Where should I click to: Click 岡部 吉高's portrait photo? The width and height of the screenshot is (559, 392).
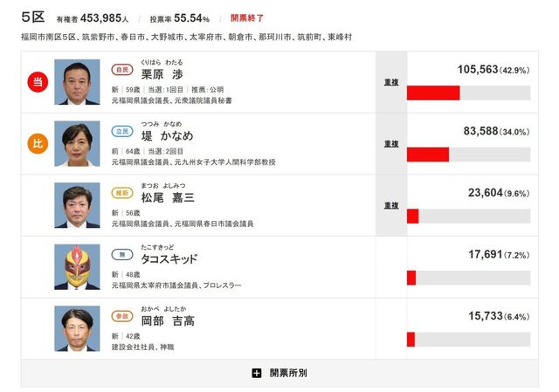(x=77, y=329)
